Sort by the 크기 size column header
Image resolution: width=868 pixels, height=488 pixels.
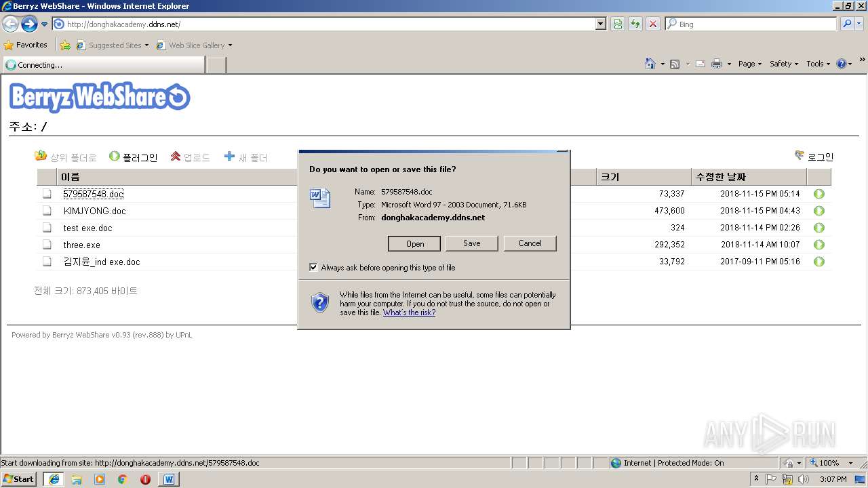[x=610, y=177]
